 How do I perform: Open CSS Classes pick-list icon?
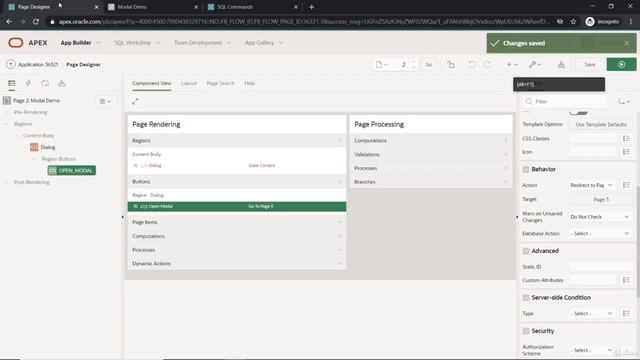626,139
